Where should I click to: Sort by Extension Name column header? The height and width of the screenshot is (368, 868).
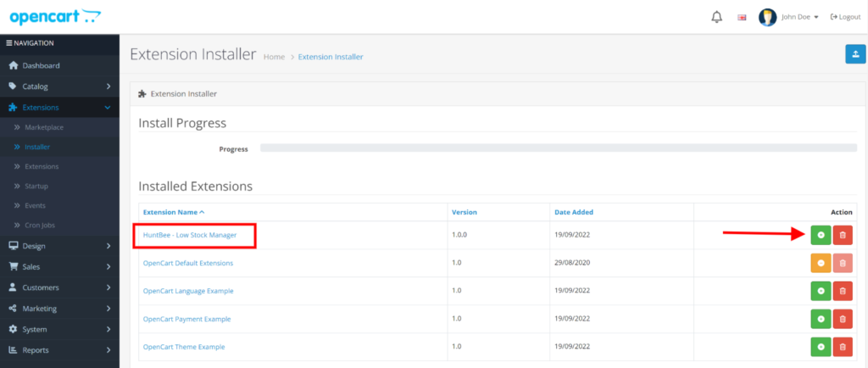coord(174,212)
